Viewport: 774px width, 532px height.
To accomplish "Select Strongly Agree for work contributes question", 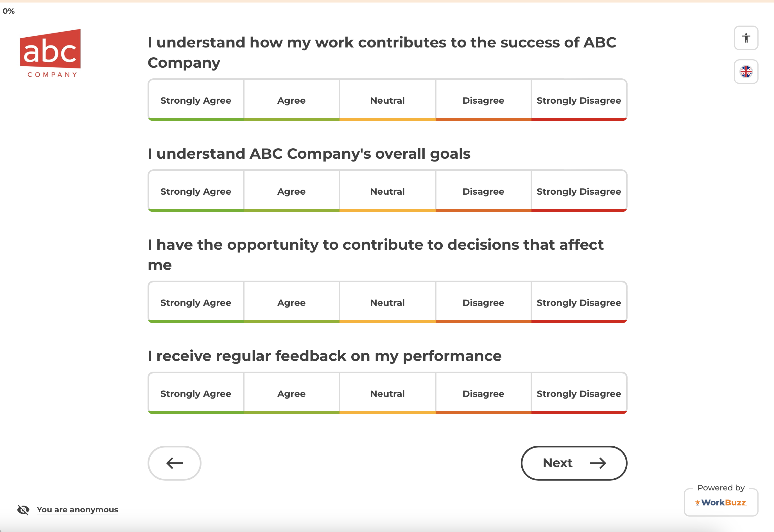I will click(196, 100).
